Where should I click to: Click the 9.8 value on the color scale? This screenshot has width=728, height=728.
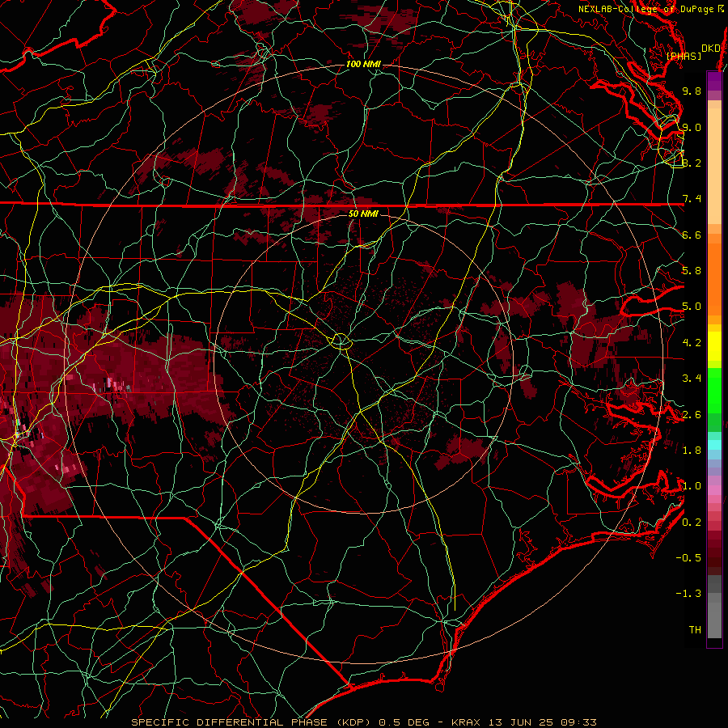click(x=692, y=91)
